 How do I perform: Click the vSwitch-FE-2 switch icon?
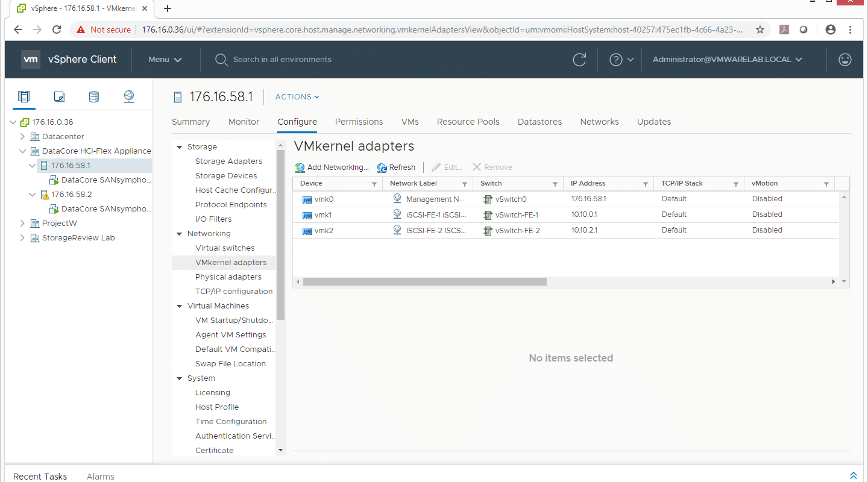(x=488, y=231)
